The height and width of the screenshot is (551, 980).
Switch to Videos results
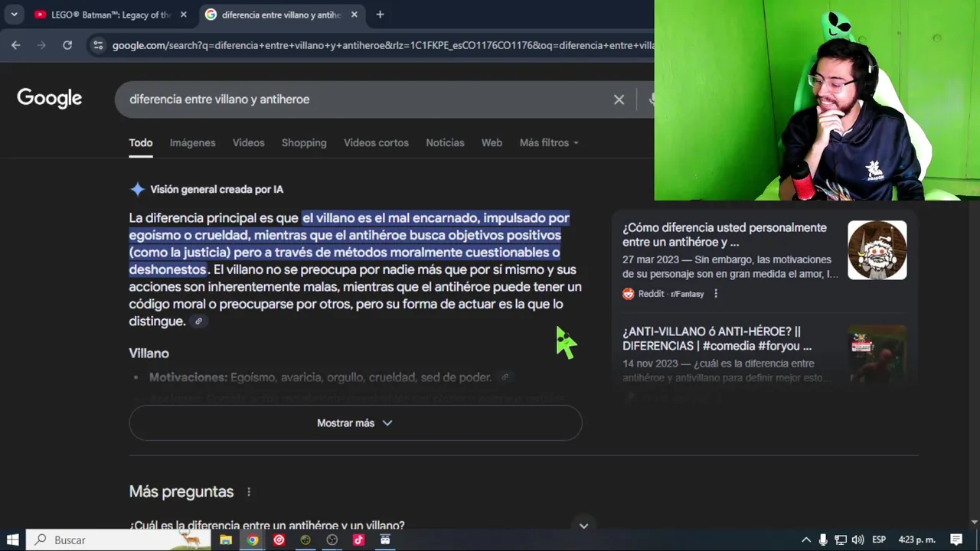[x=248, y=143]
